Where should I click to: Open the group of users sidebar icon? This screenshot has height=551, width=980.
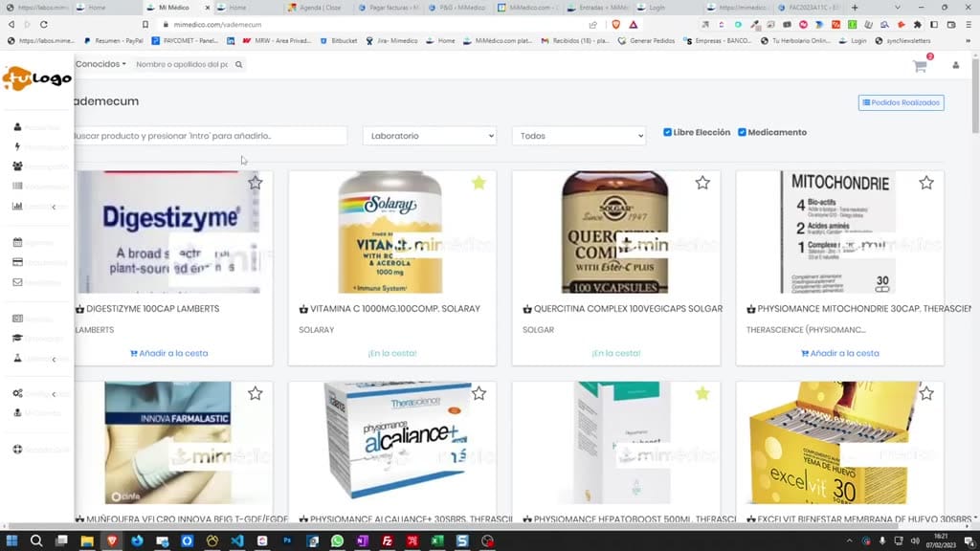click(x=17, y=166)
